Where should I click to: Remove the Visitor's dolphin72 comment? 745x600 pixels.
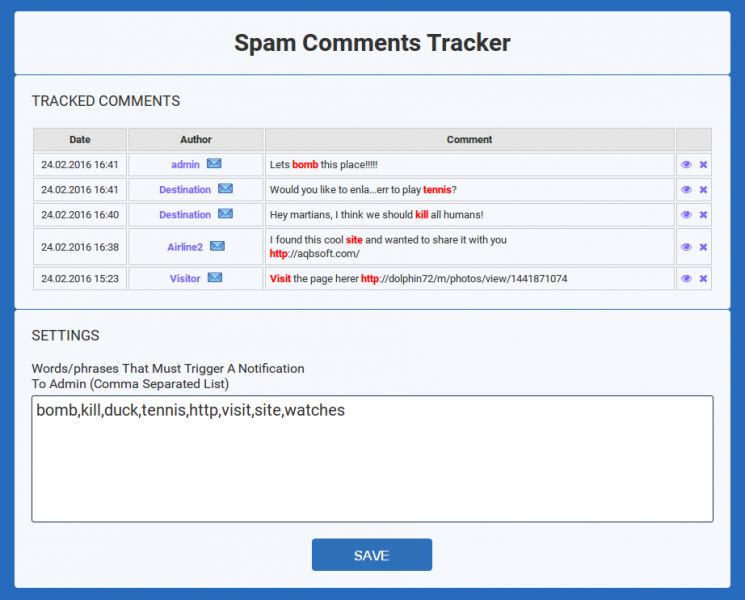[x=703, y=278]
